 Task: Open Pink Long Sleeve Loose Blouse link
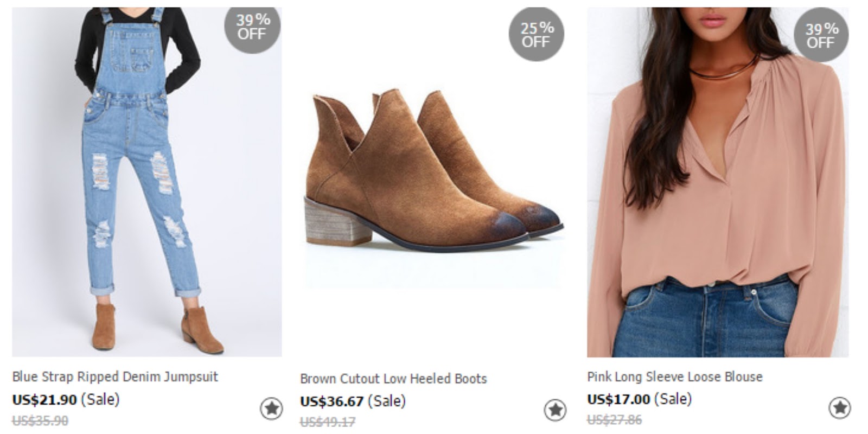tap(674, 376)
